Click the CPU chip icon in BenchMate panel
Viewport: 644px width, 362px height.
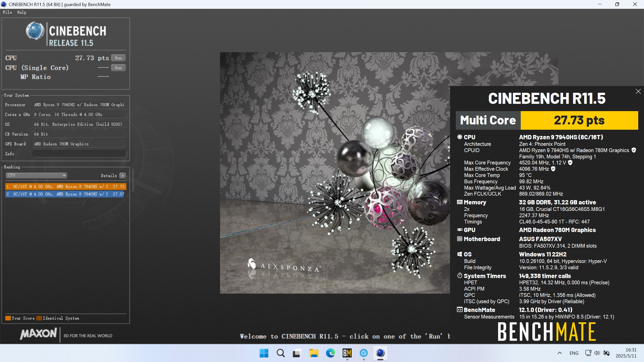460,137
